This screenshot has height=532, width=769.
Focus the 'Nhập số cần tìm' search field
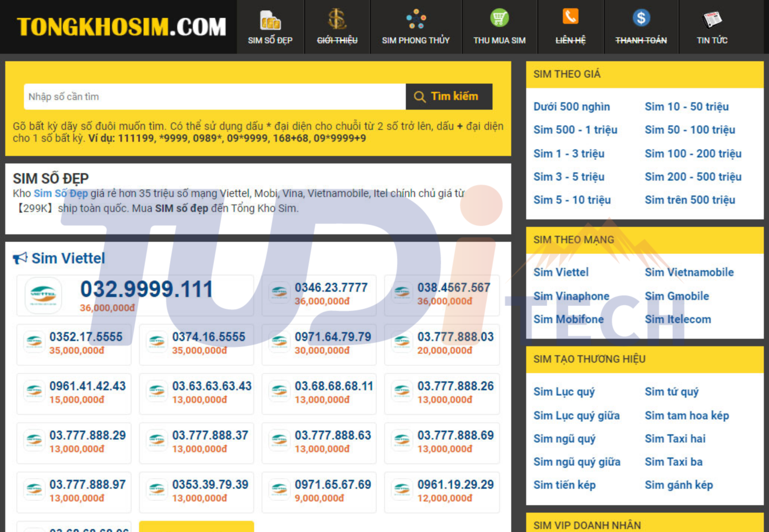pos(215,97)
